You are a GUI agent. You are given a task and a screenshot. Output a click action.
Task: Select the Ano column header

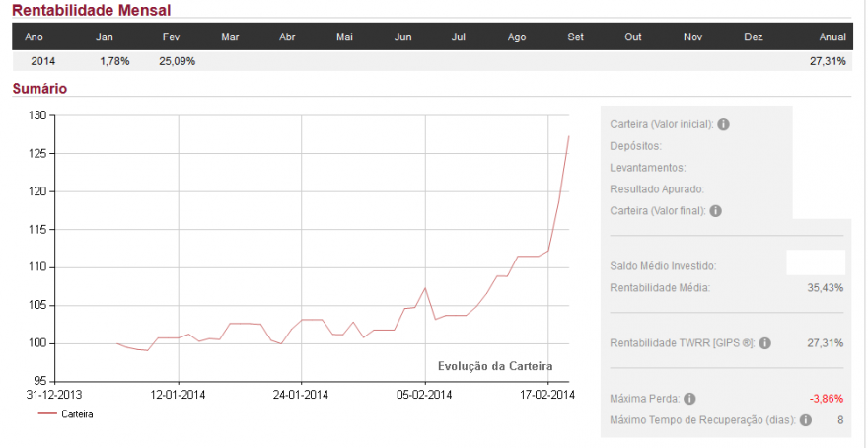point(34,37)
